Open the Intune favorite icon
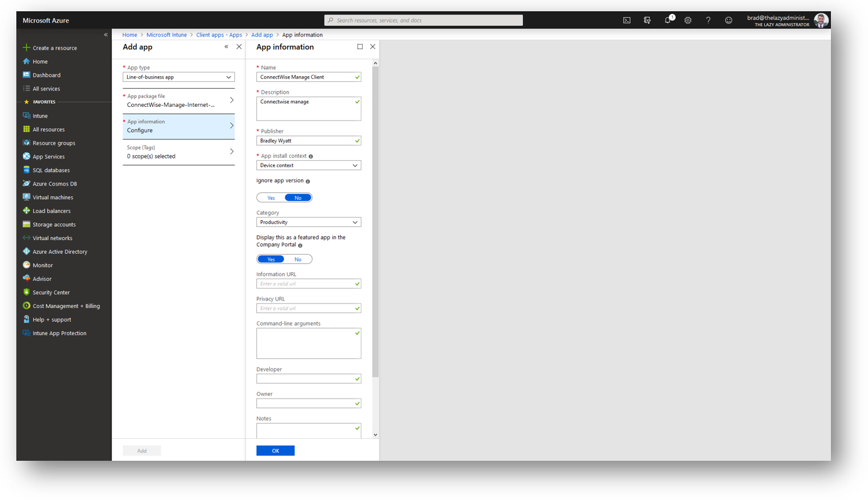This screenshot has height=501, width=868. [26, 116]
